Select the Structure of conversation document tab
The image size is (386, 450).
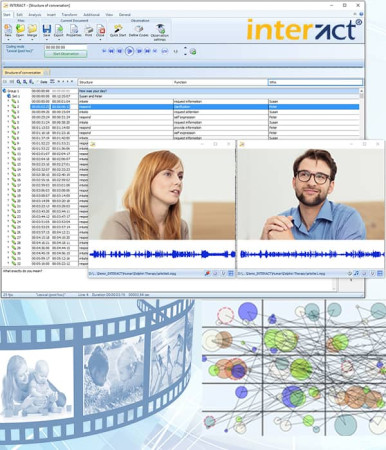[x=23, y=72]
